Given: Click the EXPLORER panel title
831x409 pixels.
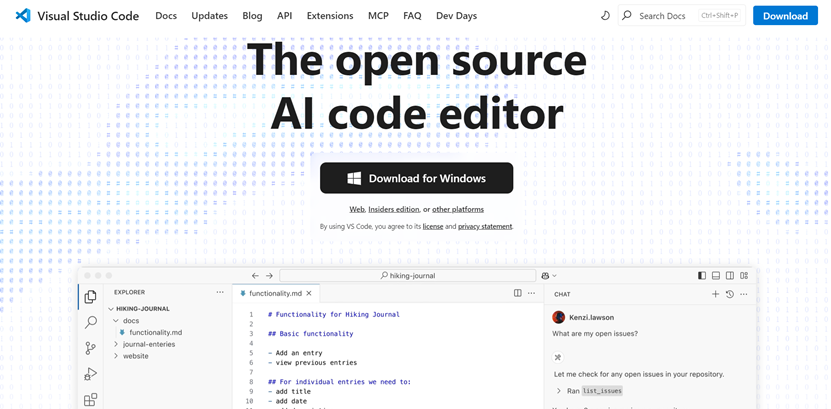Looking at the screenshot, I should pyautogui.click(x=129, y=292).
